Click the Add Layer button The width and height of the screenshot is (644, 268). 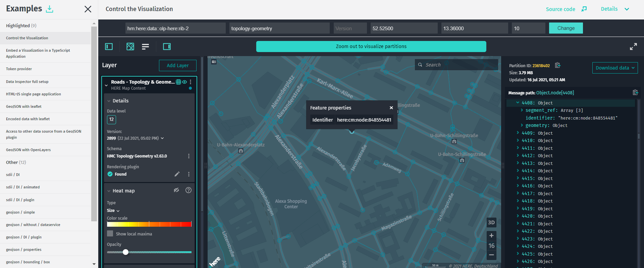coord(178,65)
